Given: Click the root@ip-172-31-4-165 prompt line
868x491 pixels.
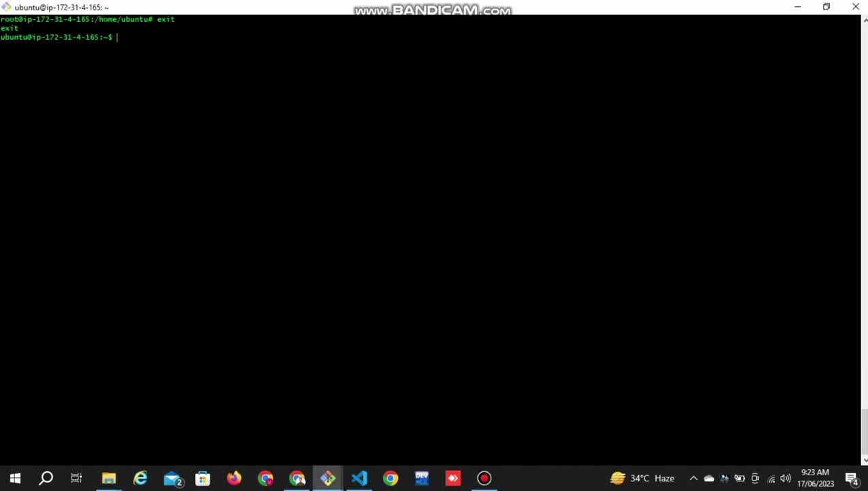Looking at the screenshot, I should tap(87, 19).
